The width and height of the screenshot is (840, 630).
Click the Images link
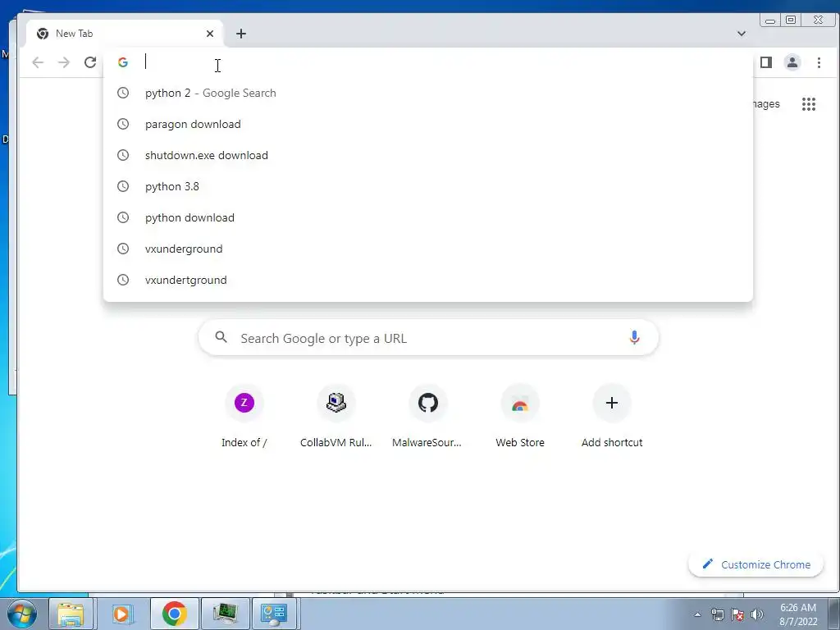765,104
